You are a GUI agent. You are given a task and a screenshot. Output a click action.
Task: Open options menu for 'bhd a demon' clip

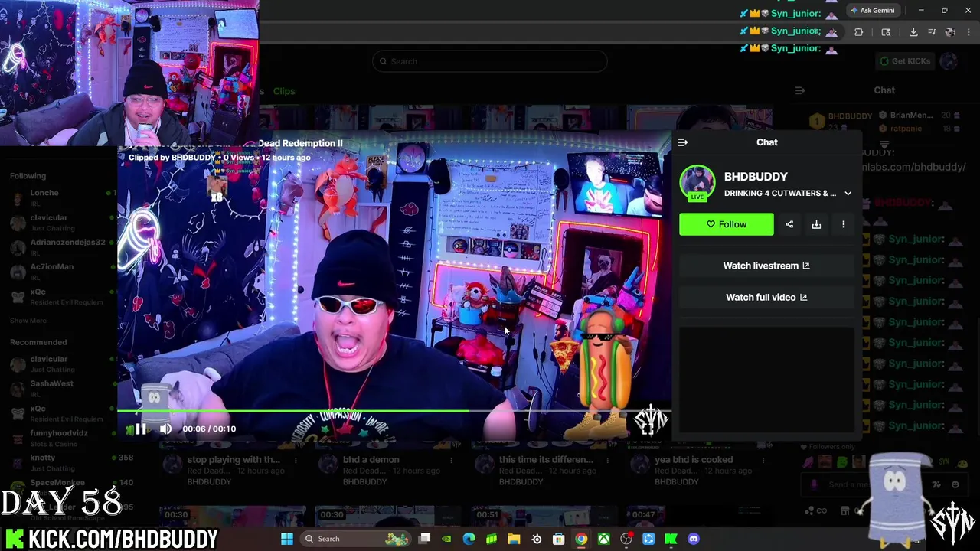pos(452,460)
